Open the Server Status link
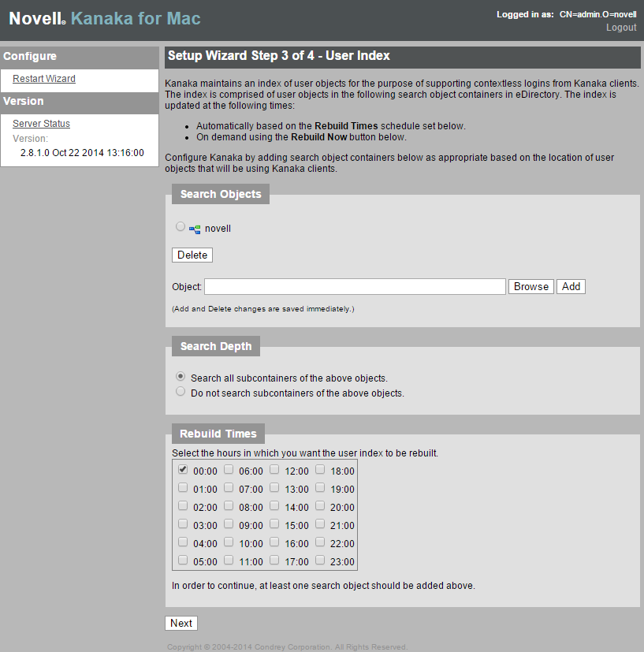 (x=41, y=124)
